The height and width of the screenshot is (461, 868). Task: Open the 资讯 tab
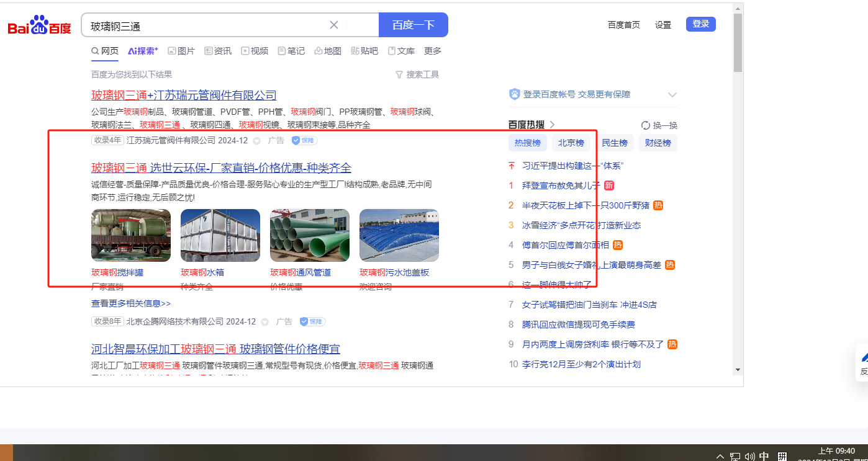218,51
